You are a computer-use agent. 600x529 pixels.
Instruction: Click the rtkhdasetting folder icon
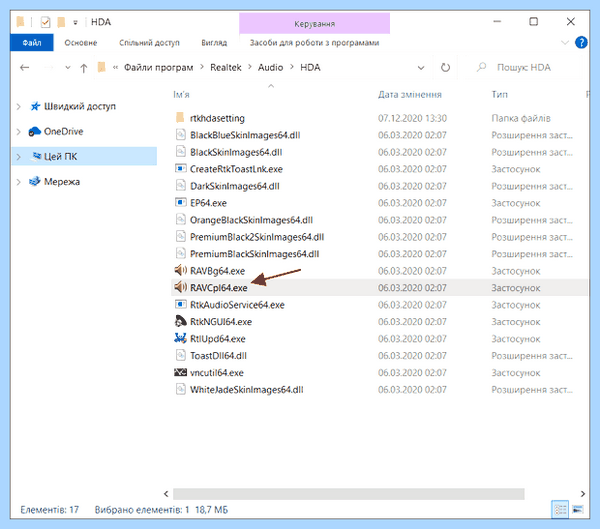click(180, 118)
